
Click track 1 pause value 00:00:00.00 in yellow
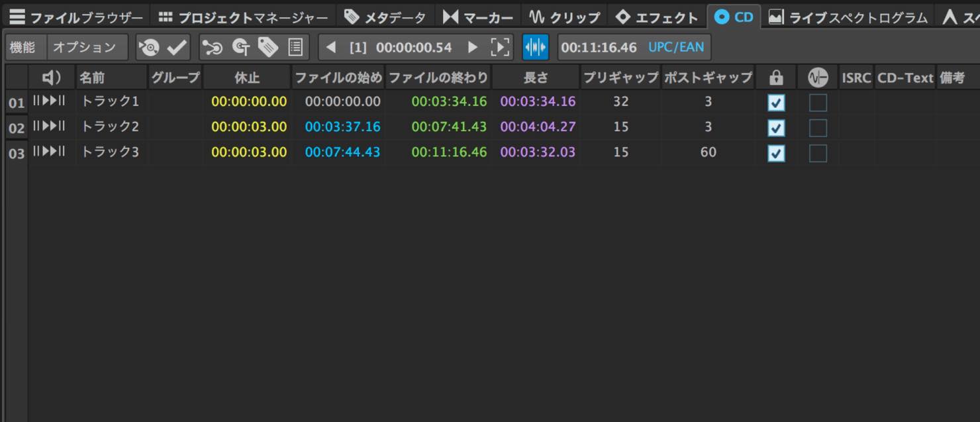pos(249,101)
